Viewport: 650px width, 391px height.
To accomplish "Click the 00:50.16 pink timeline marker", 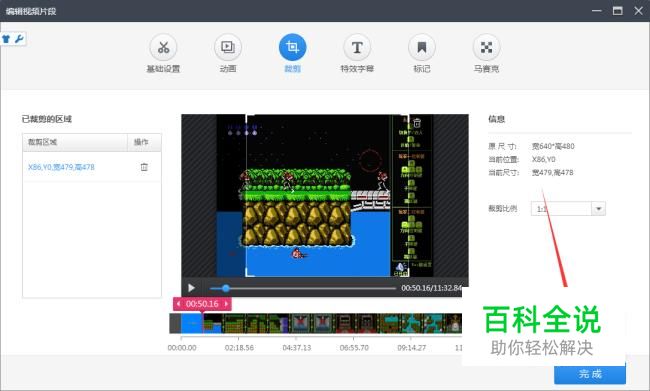I will [x=202, y=304].
